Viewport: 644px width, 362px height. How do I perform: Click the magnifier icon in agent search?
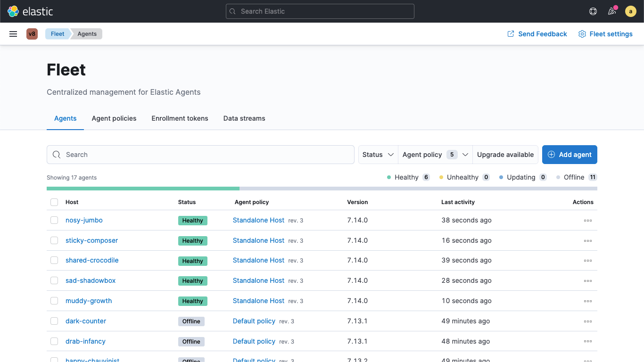coord(57,155)
